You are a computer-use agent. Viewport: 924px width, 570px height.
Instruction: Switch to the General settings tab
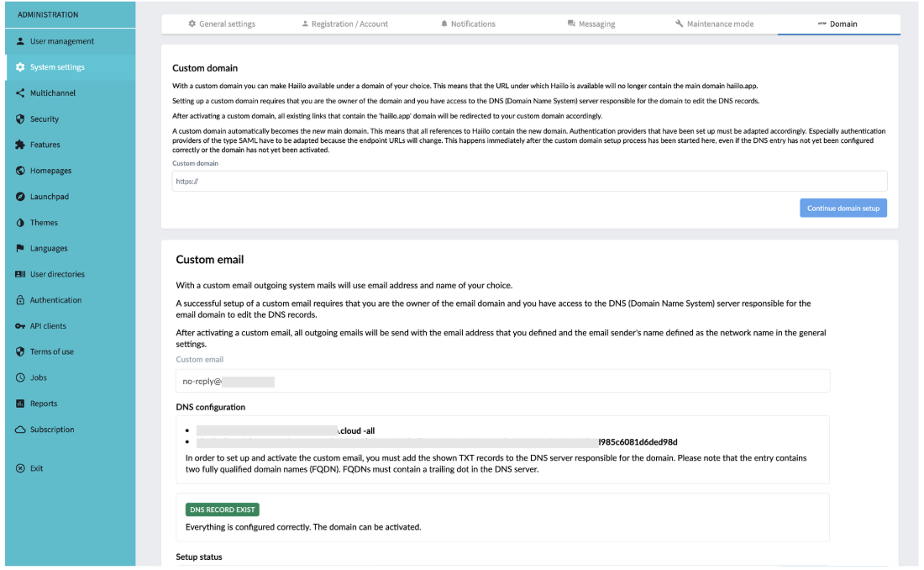click(222, 24)
